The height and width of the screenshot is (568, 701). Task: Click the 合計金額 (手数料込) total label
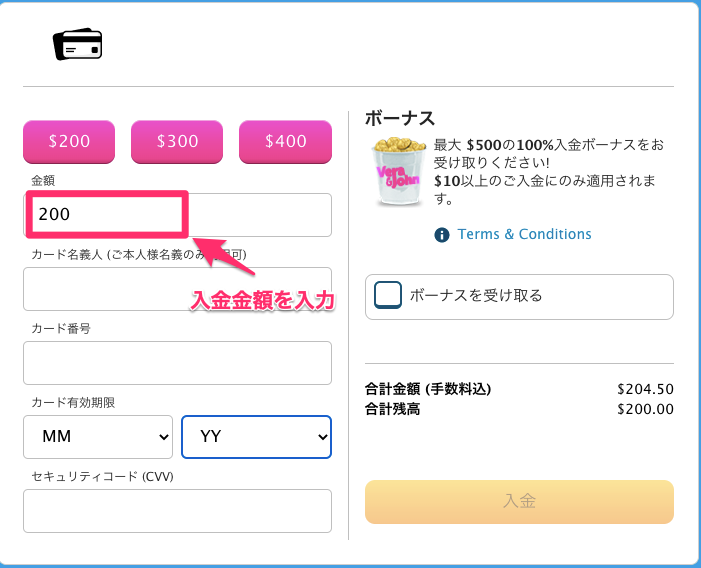pyautogui.click(x=428, y=389)
